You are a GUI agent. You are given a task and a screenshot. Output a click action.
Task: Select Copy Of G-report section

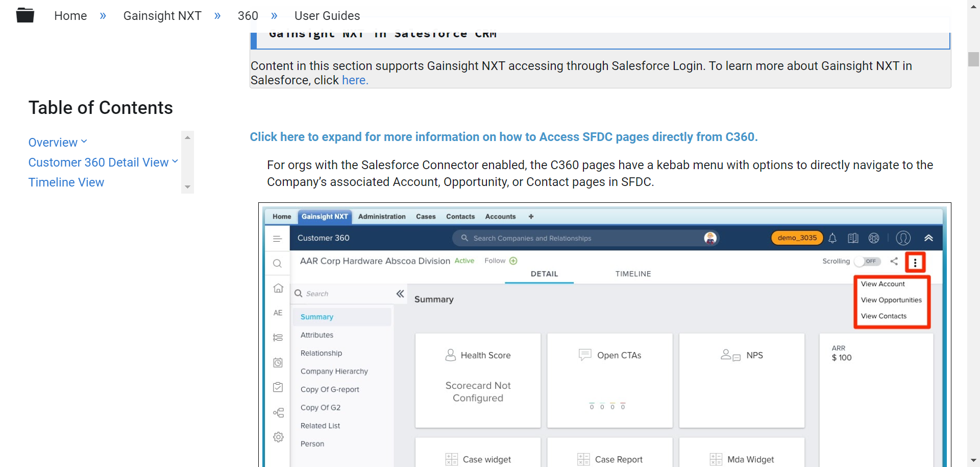[330, 389]
